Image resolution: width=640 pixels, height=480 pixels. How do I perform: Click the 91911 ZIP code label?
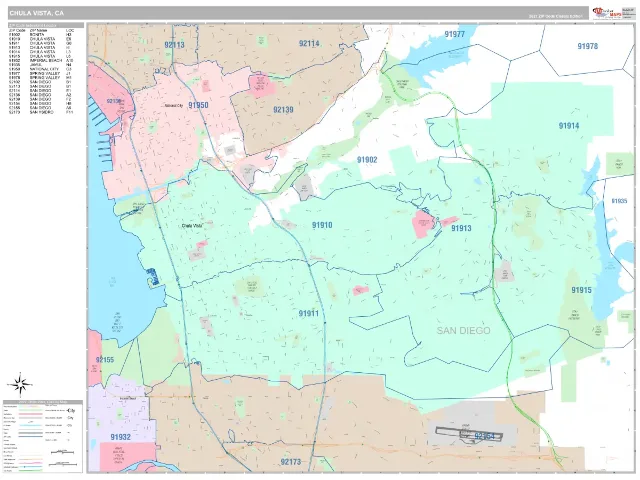click(x=309, y=313)
